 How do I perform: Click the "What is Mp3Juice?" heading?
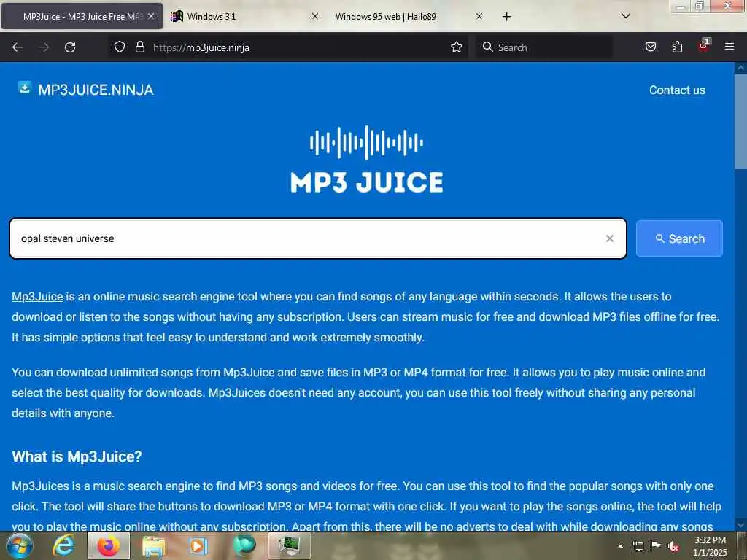77,456
